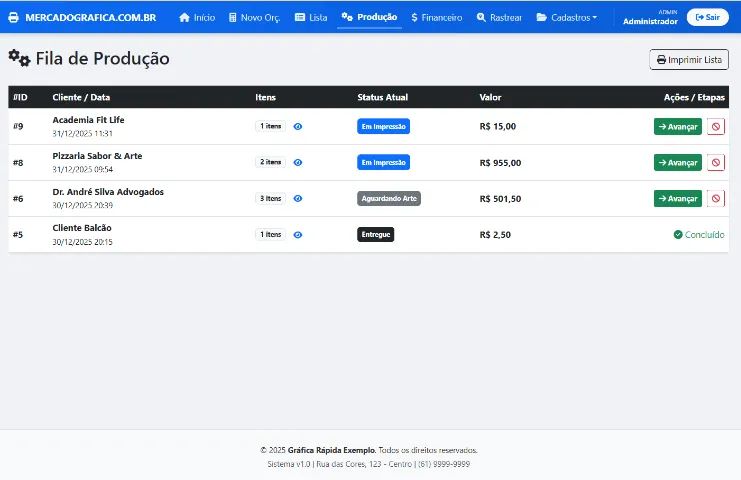Expand the Cadastros dropdown menu
The width and height of the screenshot is (741, 480).
pyautogui.click(x=567, y=17)
